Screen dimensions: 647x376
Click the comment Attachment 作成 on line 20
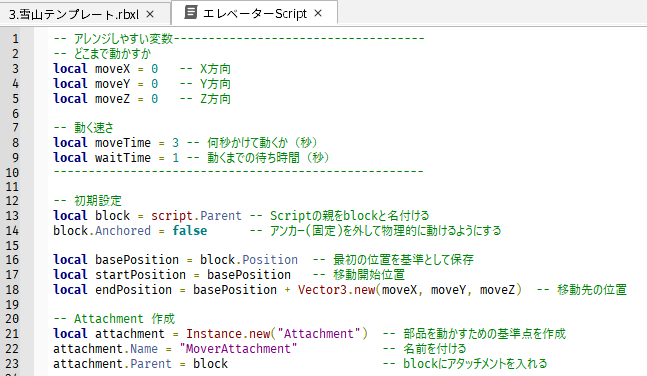tap(124, 319)
